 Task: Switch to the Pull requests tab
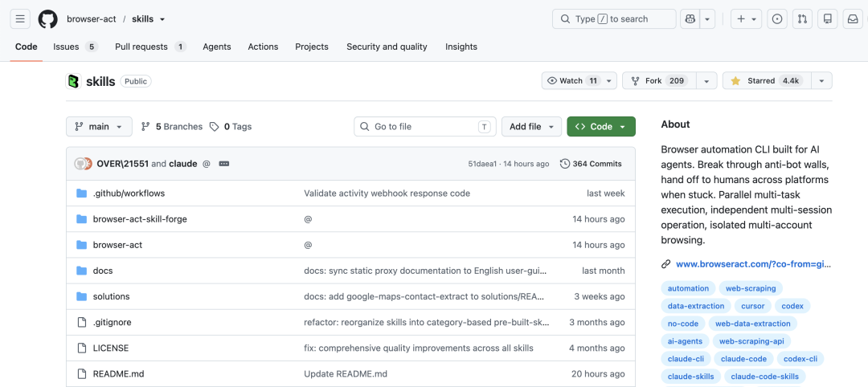[150, 47]
